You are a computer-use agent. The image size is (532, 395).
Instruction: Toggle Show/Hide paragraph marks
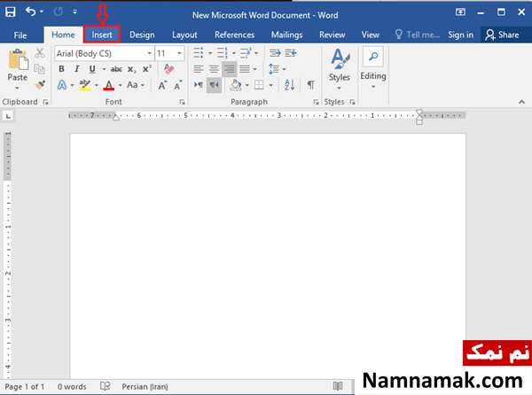click(310, 85)
